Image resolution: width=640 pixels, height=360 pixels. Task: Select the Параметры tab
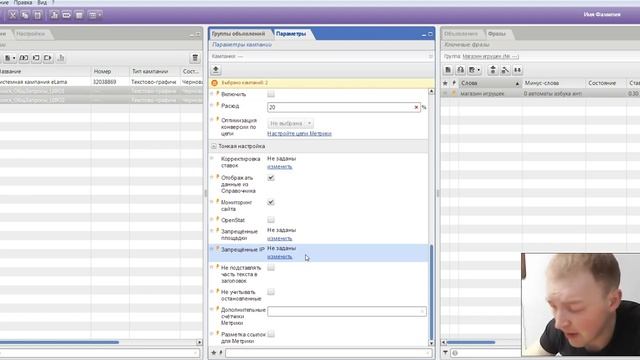click(291, 34)
